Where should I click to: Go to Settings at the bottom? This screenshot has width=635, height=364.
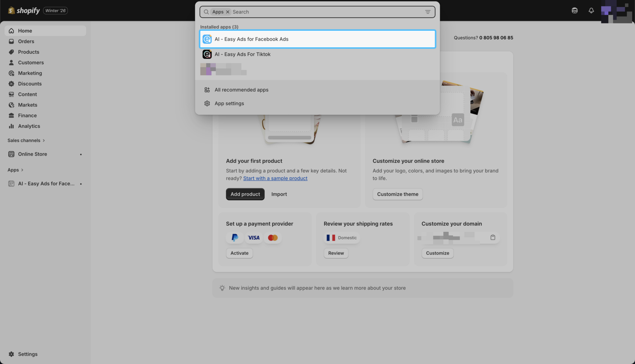coord(27,354)
